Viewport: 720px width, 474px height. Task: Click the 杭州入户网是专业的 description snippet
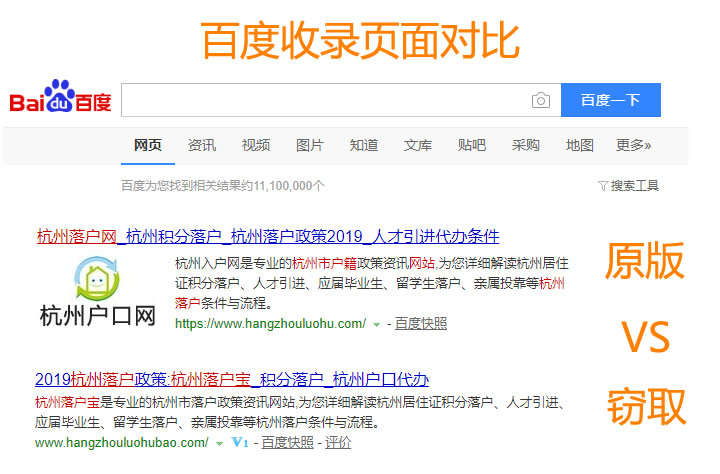tap(372, 283)
